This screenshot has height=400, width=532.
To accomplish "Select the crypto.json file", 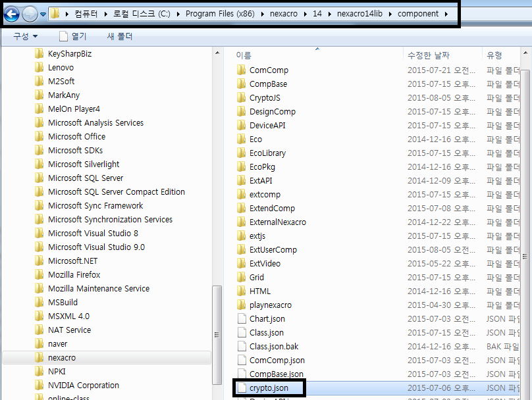I will click(269, 388).
